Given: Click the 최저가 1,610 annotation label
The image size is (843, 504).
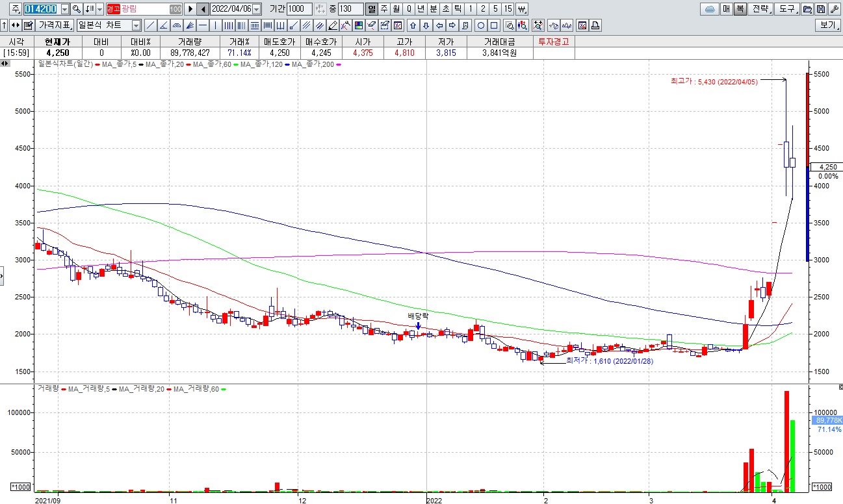Looking at the screenshot, I should pos(610,360).
